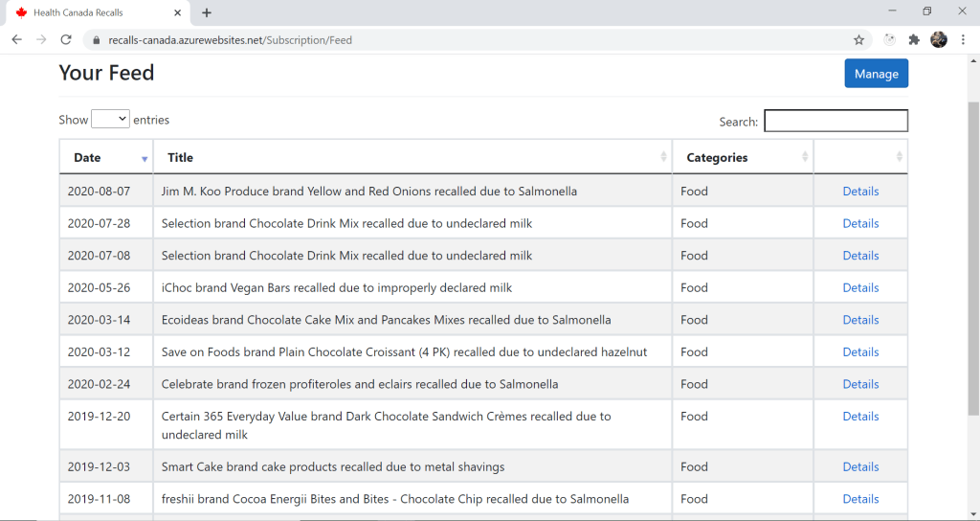
Task: View Details for Smart Cake metal shavings recall
Action: click(860, 466)
